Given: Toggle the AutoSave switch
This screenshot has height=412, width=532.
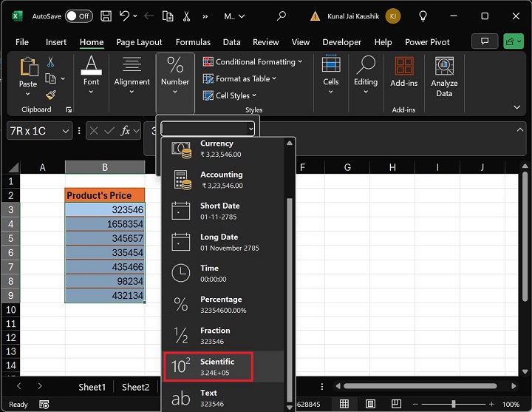Looking at the screenshot, I should 79,16.
